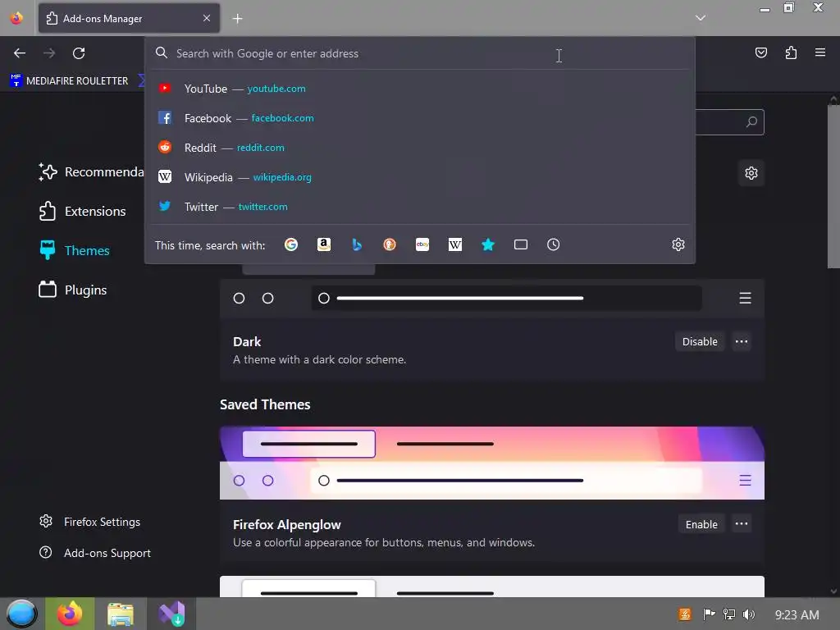The image size is (840, 630).
Task: Reload the current page
Action: (79, 53)
